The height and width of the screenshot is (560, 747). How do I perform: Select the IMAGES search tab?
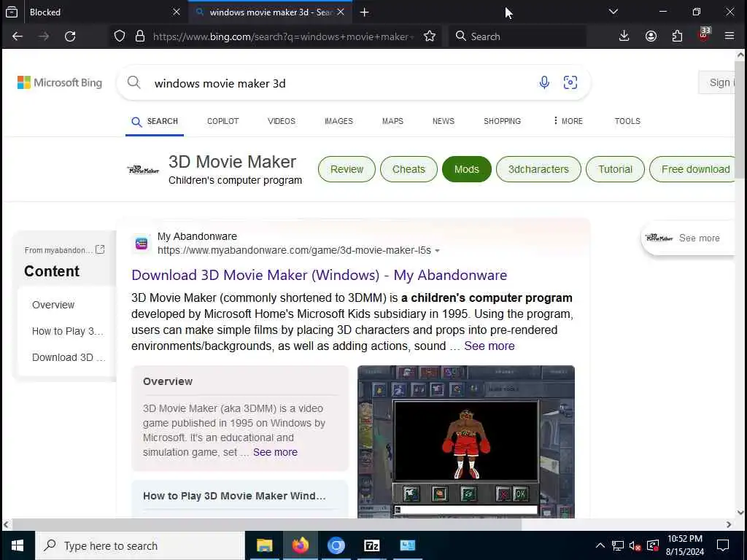338,122
